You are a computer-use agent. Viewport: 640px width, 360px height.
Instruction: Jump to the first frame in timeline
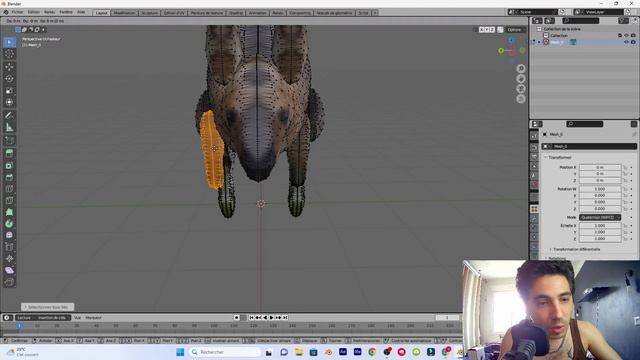tap(251, 318)
